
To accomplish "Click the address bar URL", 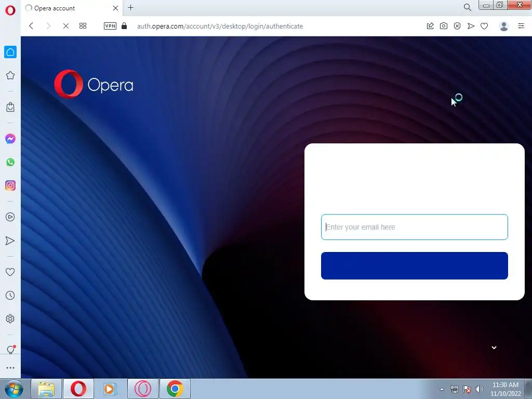I will click(x=220, y=26).
